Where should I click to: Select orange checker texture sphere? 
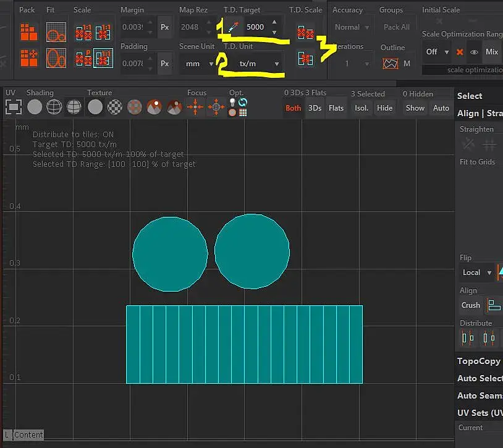coord(135,107)
